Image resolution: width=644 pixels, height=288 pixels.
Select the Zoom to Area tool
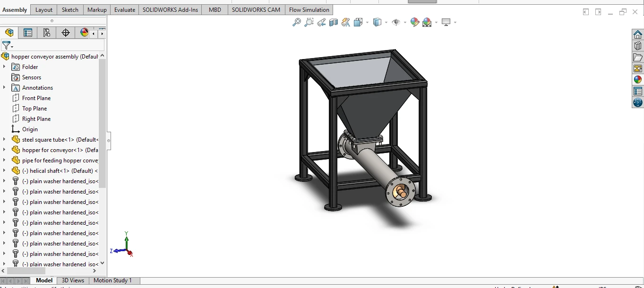coord(309,22)
